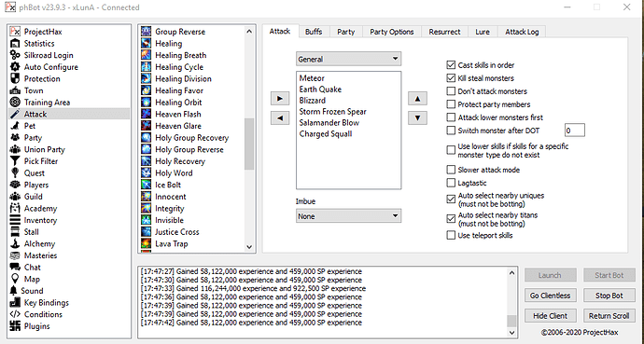Open Training Area target icon

point(15,103)
